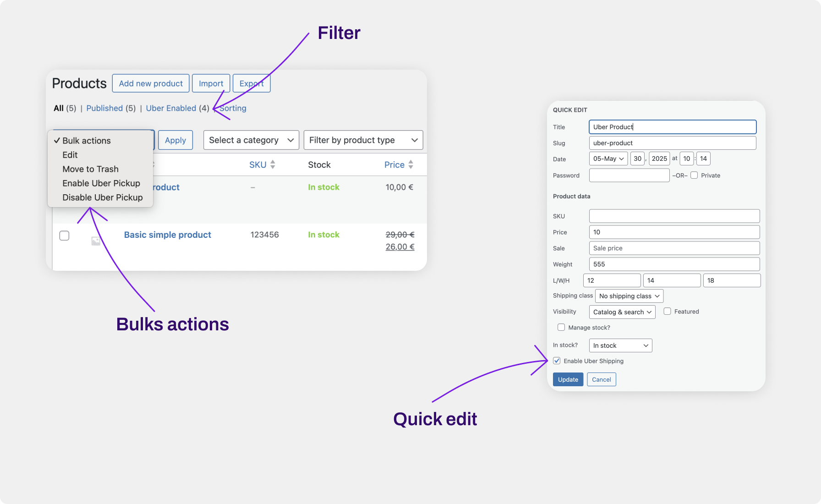
Task: Select the Basic simple product row checkbox
Action: click(x=64, y=235)
